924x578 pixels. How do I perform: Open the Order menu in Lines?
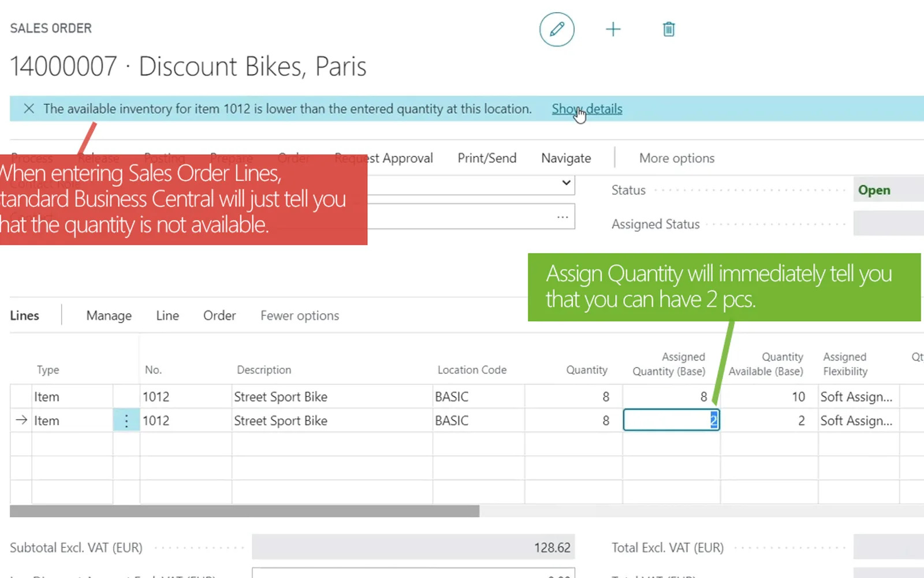click(219, 316)
